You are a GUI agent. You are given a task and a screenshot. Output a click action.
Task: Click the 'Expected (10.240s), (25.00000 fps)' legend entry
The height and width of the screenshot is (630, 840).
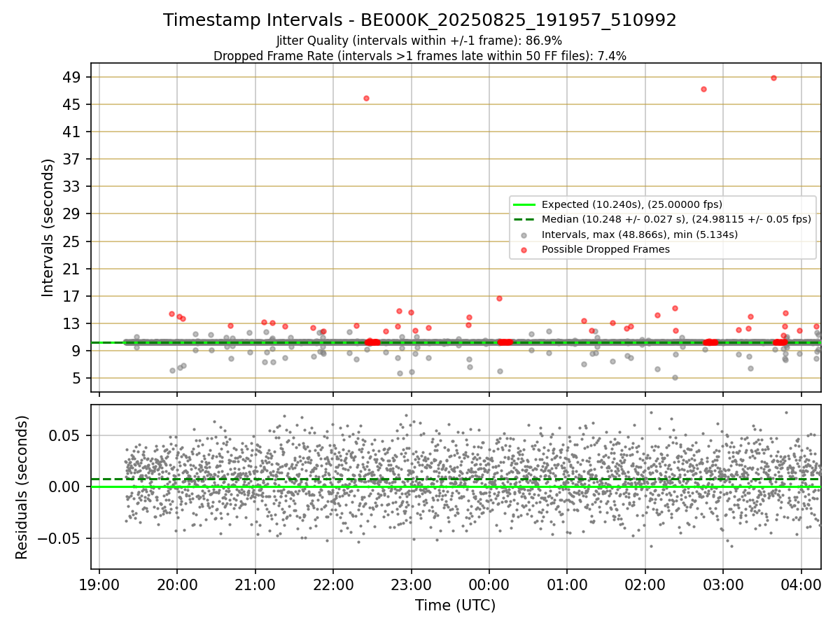[x=632, y=204]
